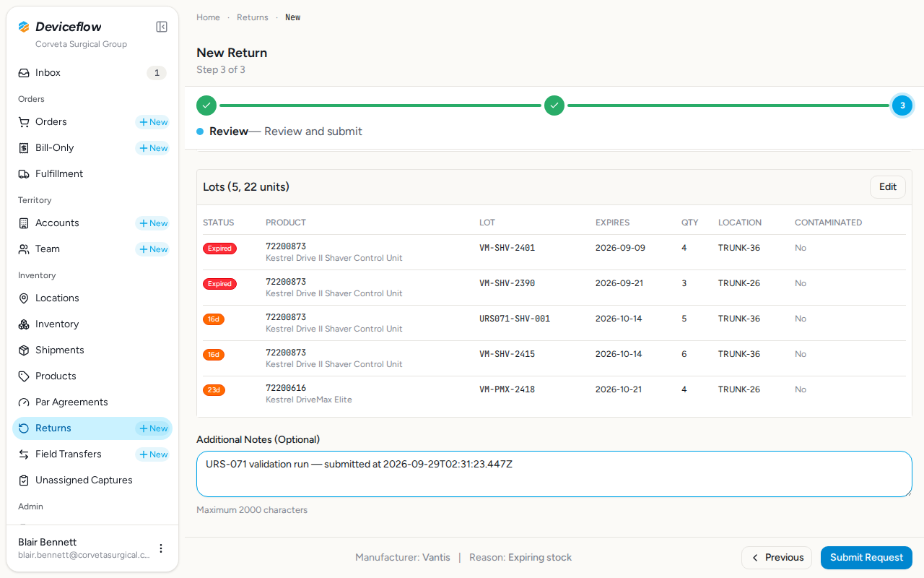Create new Account via +New
The width and height of the screenshot is (924, 578).
(153, 223)
